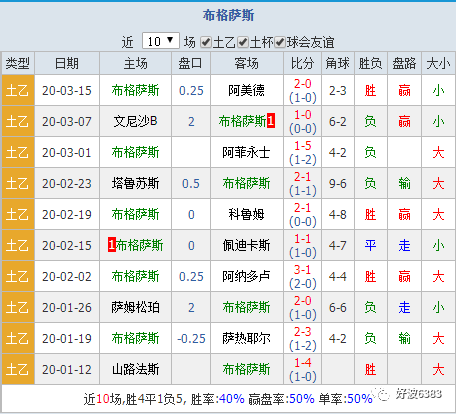Click the red card badge next to 布格萨斯 on 20-03-07
The width and height of the screenshot is (456, 414).
click(271, 121)
